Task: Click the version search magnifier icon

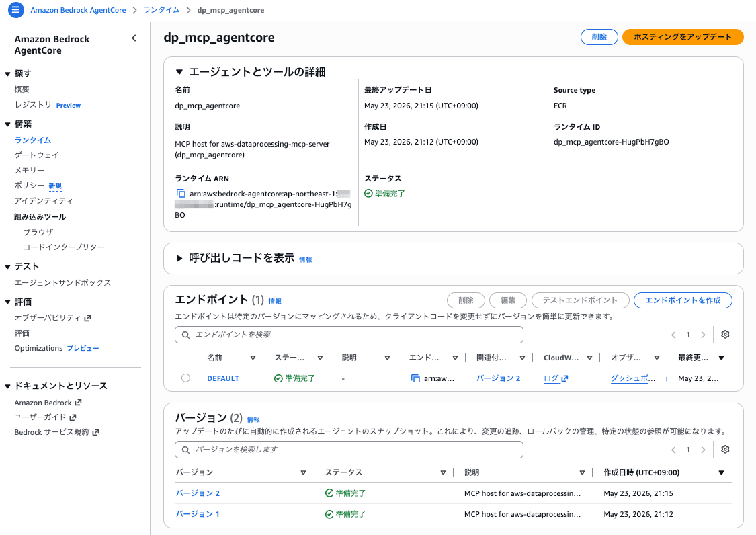Action: [185, 450]
